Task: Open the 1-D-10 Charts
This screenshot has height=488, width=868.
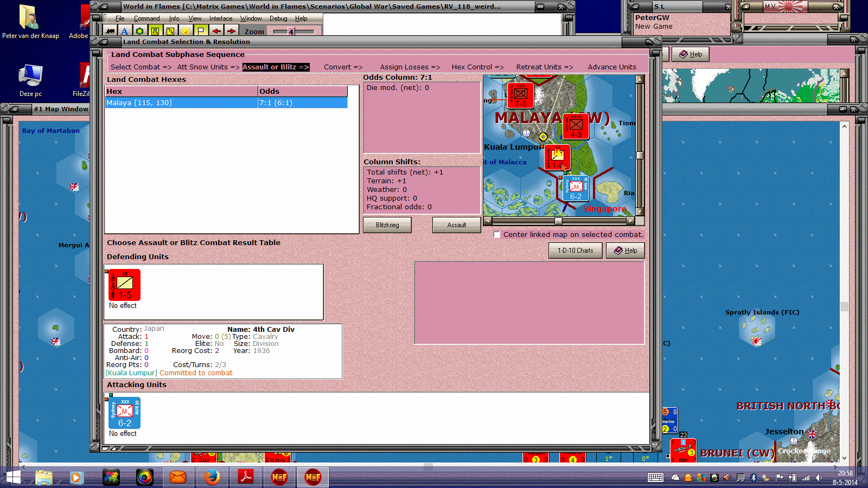Action: click(576, 251)
